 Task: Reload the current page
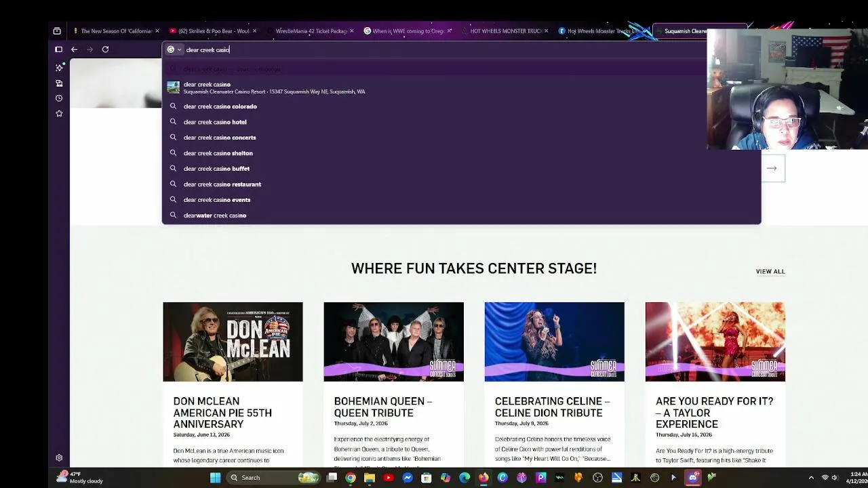coord(105,49)
